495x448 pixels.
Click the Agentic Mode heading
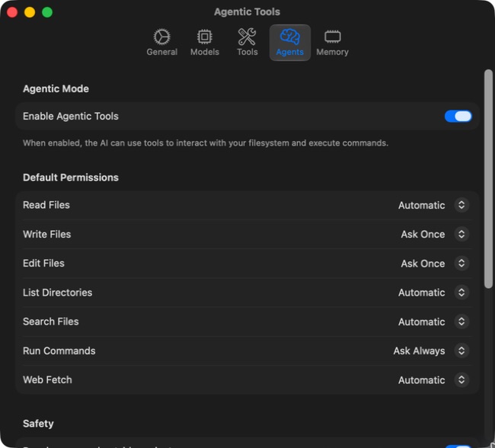click(56, 89)
